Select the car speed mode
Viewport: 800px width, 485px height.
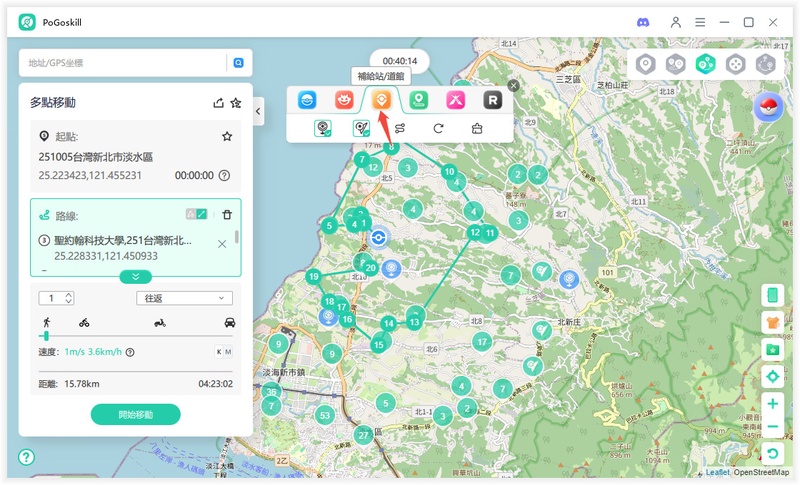click(230, 323)
